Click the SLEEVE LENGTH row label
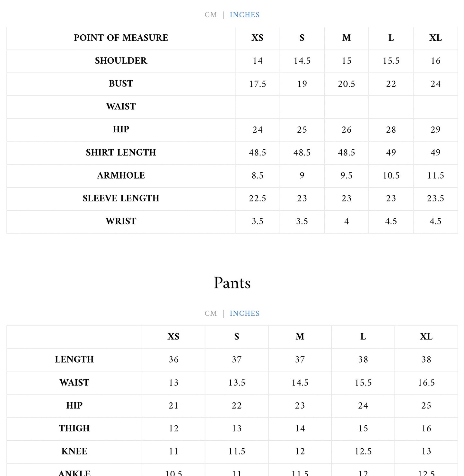The height and width of the screenshot is (476, 464). pyautogui.click(x=121, y=198)
